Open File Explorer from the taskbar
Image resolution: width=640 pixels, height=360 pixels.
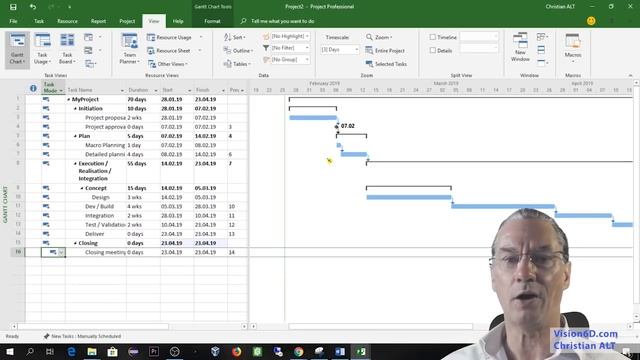92,351
